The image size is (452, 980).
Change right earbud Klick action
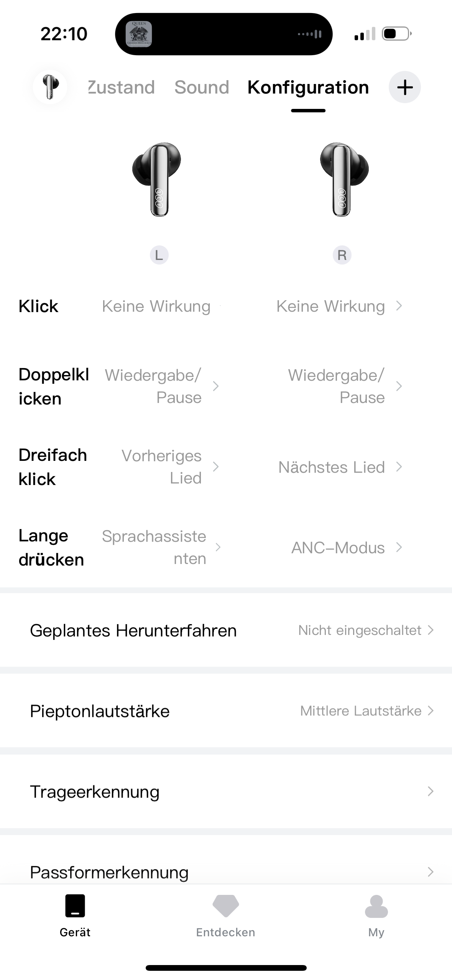pyautogui.click(x=339, y=306)
